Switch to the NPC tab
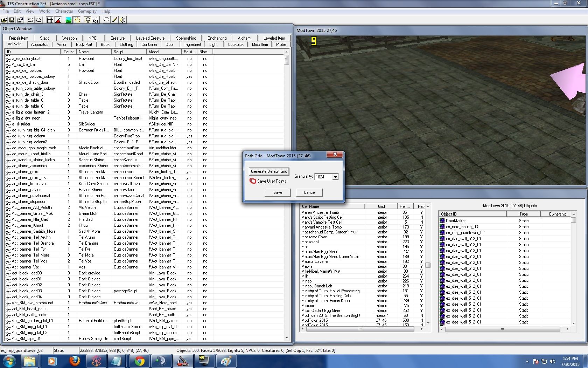This screenshot has height=368, width=588. point(92,38)
